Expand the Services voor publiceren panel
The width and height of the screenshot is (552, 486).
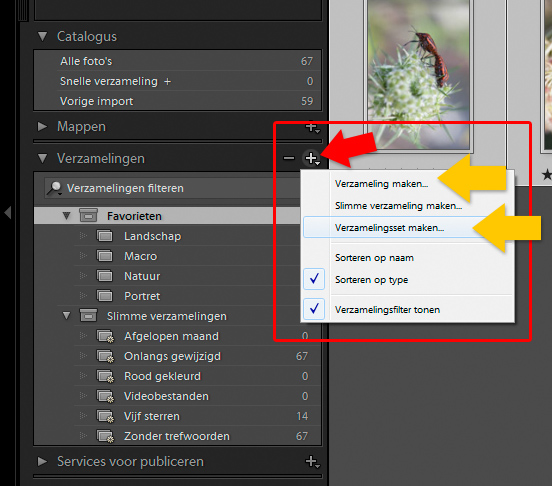click(42, 461)
